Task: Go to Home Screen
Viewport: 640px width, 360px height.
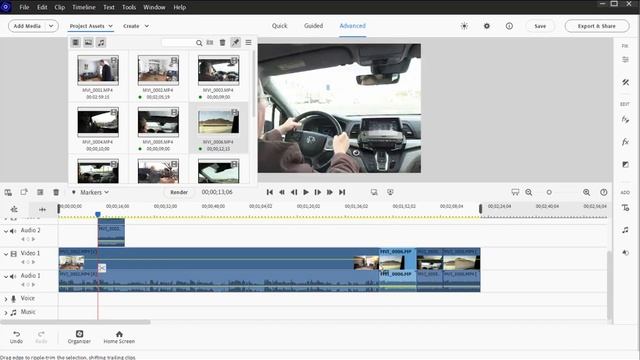Action: tap(119, 337)
